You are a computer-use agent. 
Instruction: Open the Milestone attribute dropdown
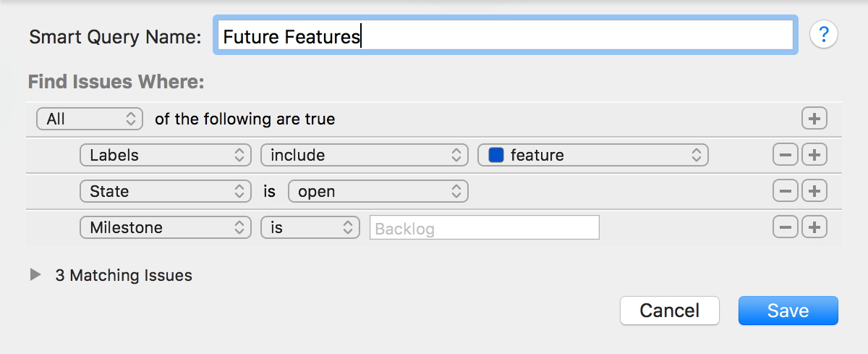click(166, 227)
